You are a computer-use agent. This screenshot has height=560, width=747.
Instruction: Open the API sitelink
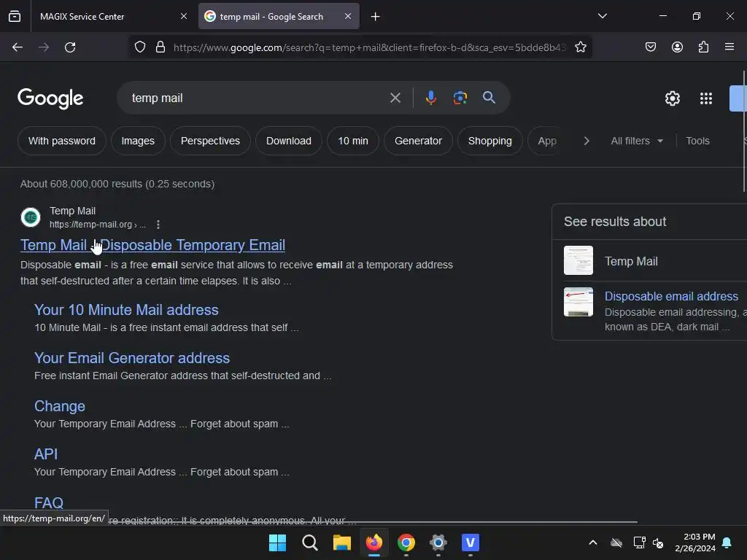46,454
